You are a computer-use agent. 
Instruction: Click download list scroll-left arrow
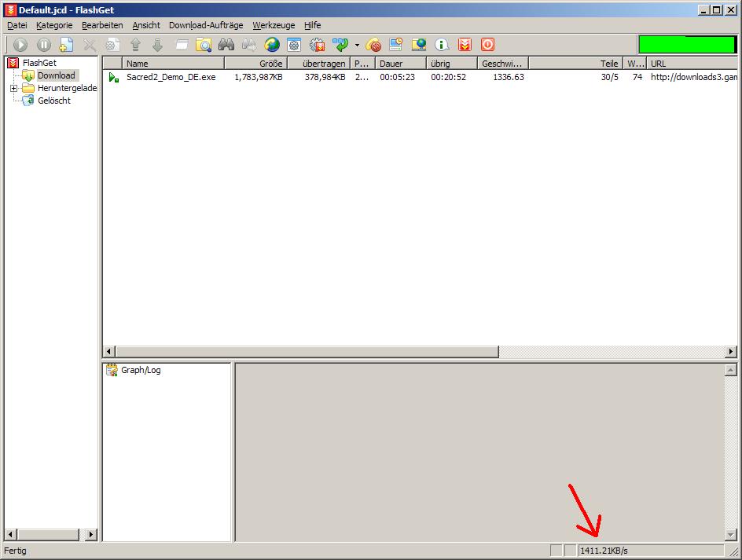108,351
